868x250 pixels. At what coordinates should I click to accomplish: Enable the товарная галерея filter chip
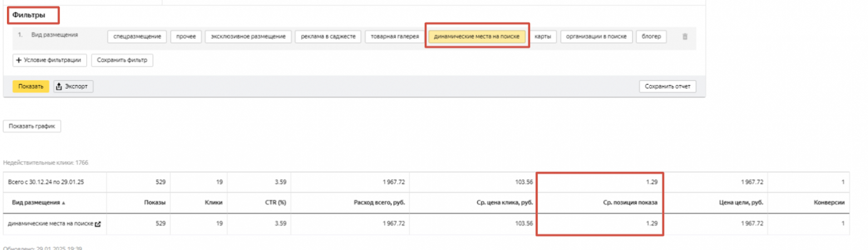point(394,37)
